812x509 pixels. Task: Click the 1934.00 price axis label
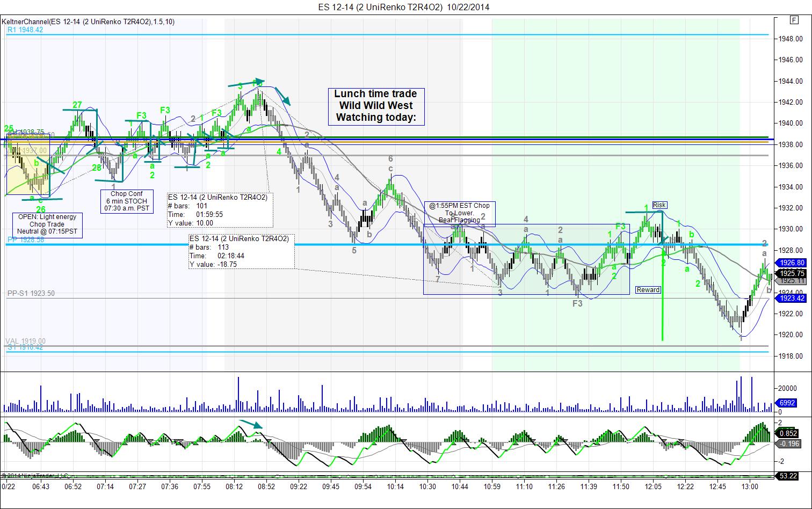pyautogui.click(x=792, y=187)
